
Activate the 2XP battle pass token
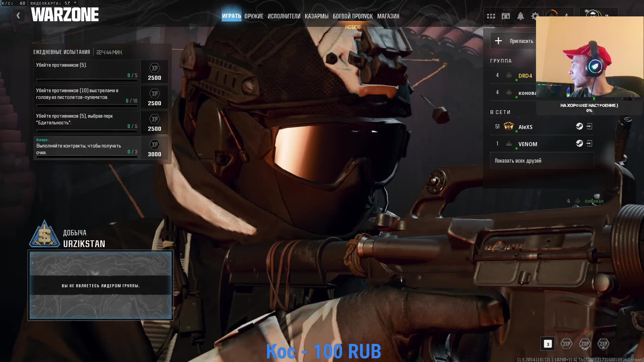click(603, 344)
